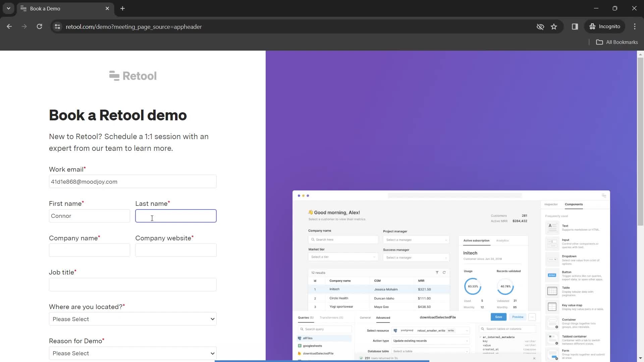Focus the Last name field
The width and height of the screenshot is (644, 362).
click(176, 216)
